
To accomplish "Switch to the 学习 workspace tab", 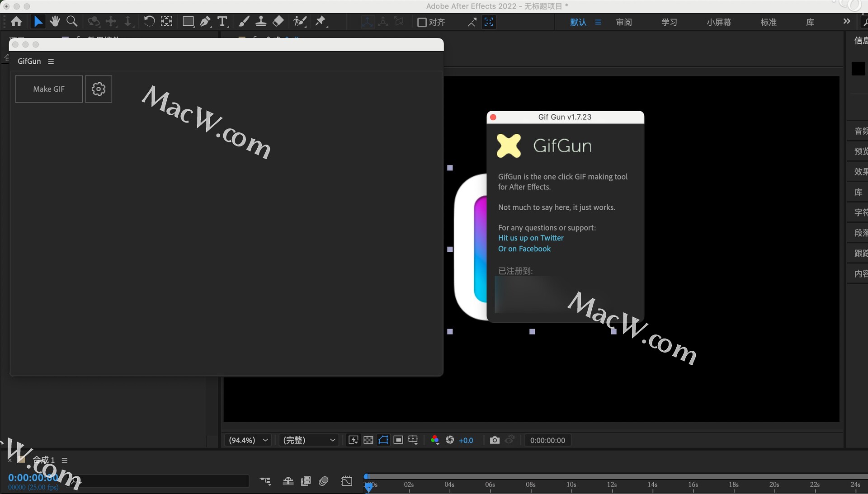I will coord(669,22).
